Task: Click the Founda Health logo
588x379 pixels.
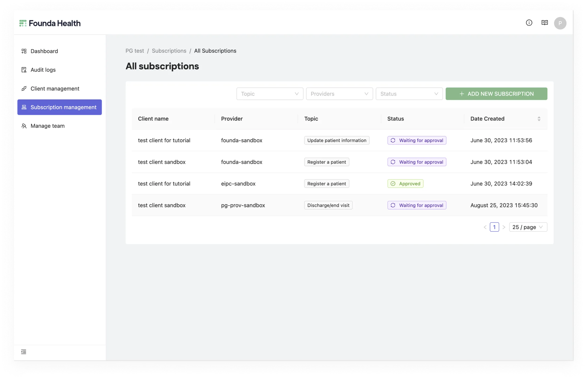Action: tap(50, 23)
